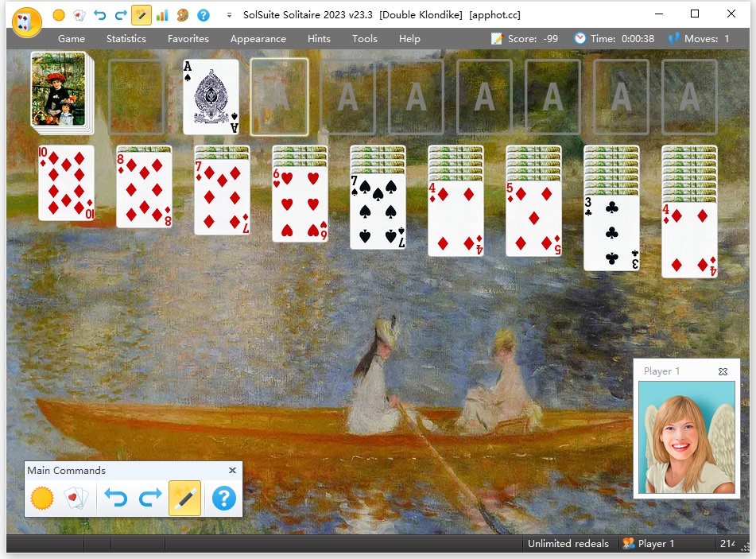Redo the move from the title bar
The image size is (756, 559).
121,15
